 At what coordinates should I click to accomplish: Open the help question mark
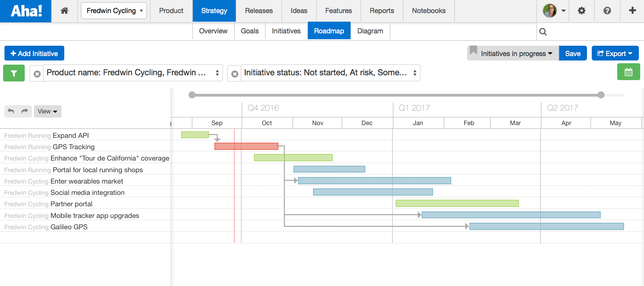[607, 11]
